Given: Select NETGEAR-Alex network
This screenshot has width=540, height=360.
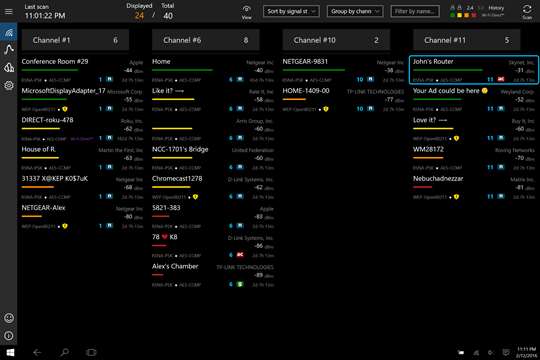Looking at the screenshot, I should click(82, 217).
